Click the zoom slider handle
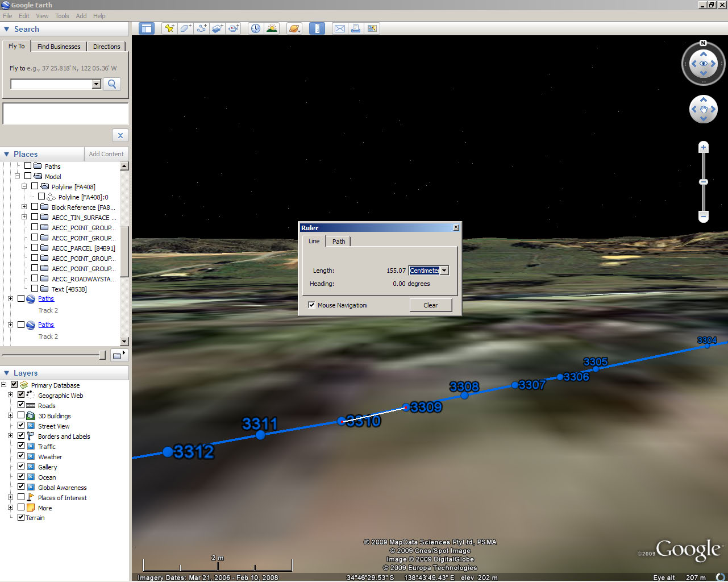The image size is (728, 582). coord(704,182)
